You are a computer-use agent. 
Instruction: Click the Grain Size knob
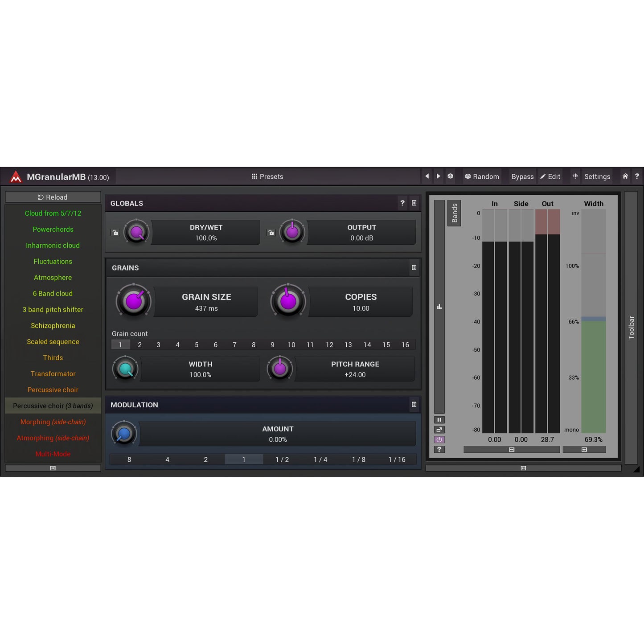134,302
